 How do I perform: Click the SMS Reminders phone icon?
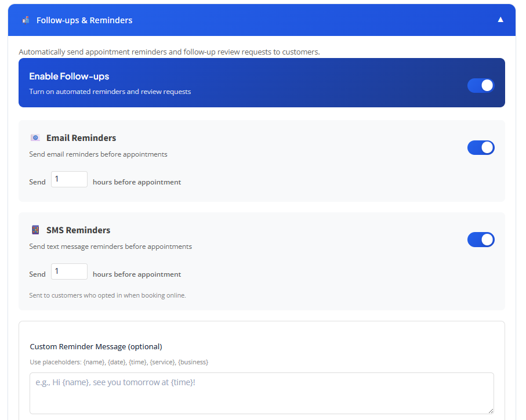[35, 230]
